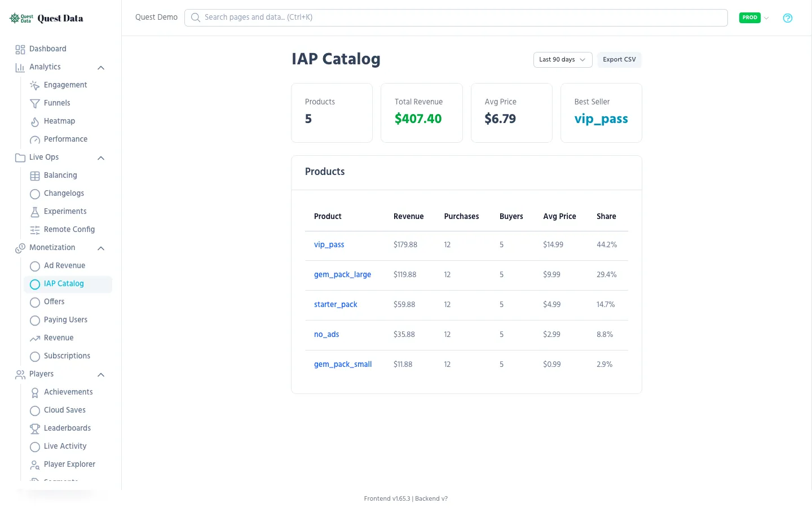The width and height of the screenshot is (812, 508).
Task: Click the Quest Data logo
Action: tap(46, 18)
